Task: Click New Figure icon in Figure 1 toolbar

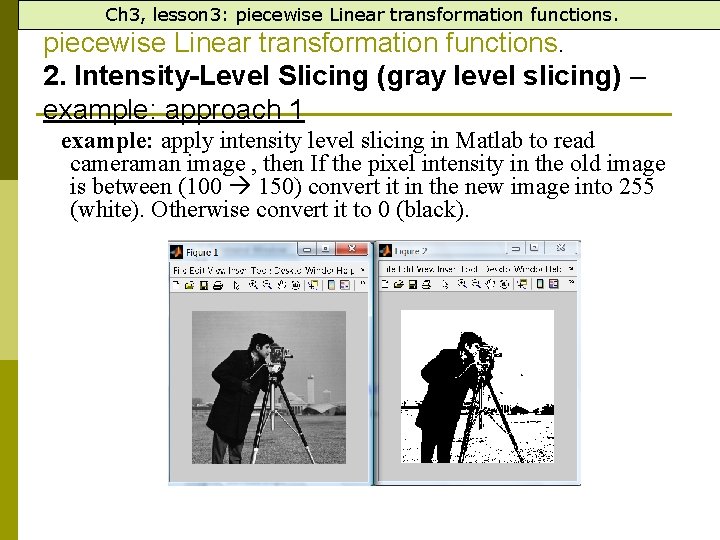Action: [176, 285]
